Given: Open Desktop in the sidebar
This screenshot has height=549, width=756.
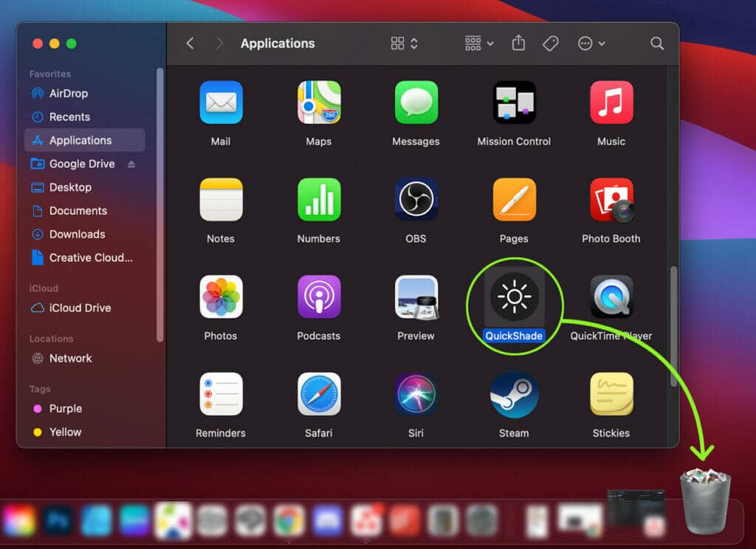Looking at the screenshot, I should pos(85,187).
